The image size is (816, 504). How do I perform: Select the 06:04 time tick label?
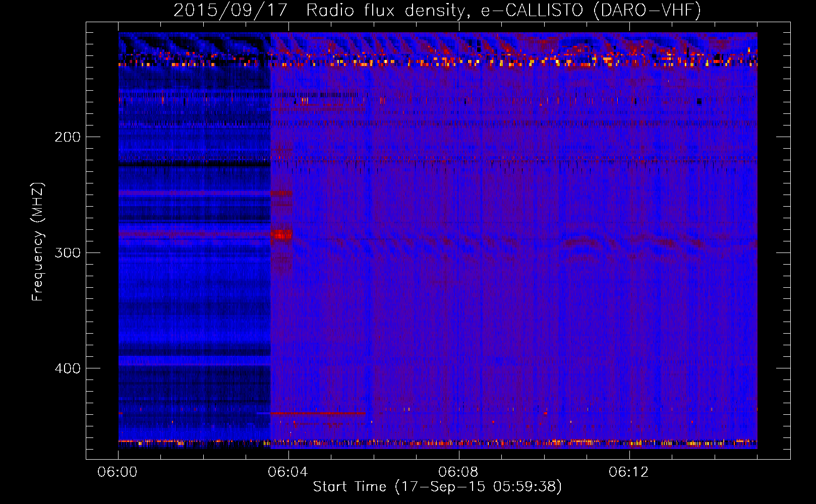coord(288,472)
